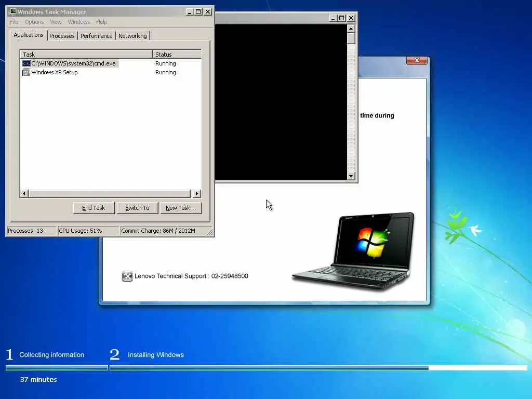The width and height of the screenshot is (532, 399).
Task: Click the cmd window scroll up arrow
Action: coord(351,29)
